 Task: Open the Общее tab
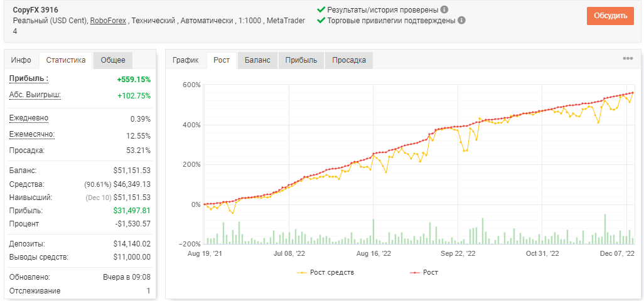click(113, 60)
